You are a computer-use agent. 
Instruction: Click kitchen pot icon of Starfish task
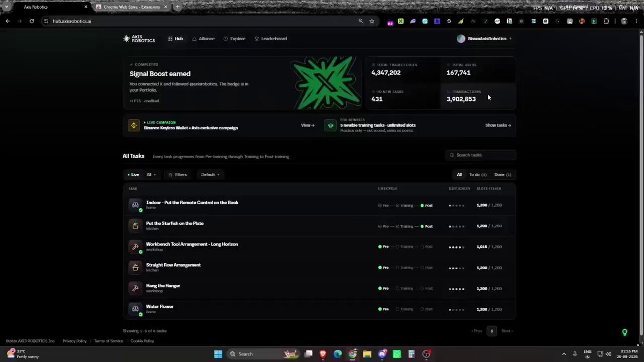(x=135, y=226)
